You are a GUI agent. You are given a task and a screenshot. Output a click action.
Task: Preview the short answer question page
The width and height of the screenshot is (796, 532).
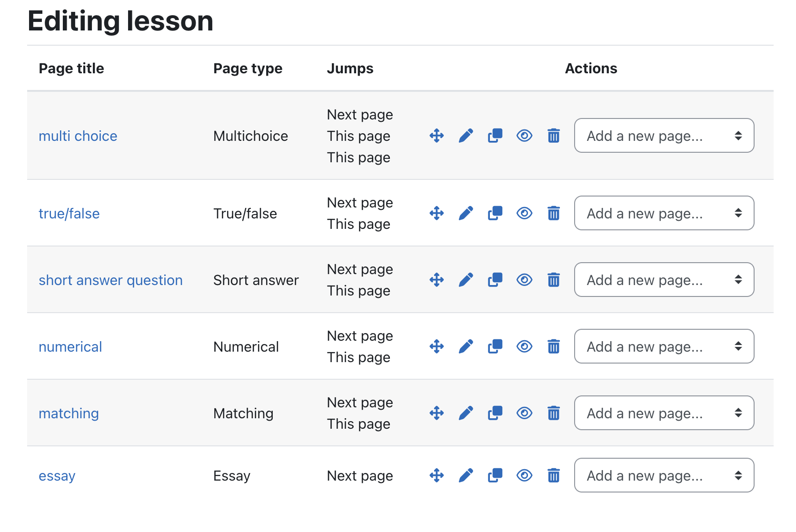[x=524, y=280]
